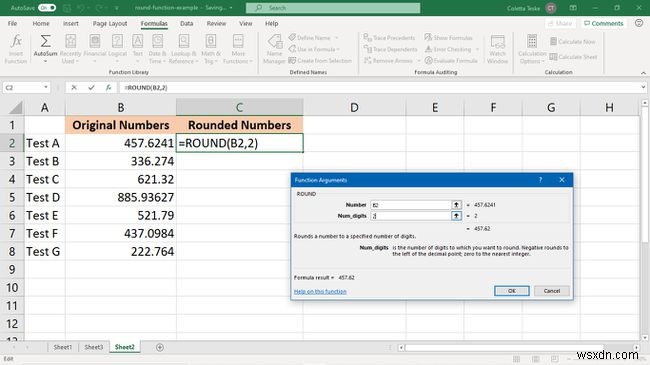Click the formula bar fx icon

point(108,88)
